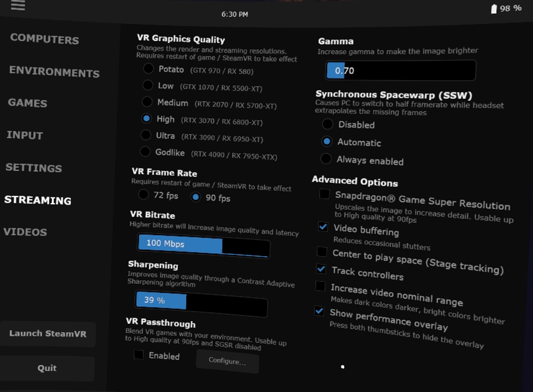Enable Snapdragon Game Super Resolution

[x=325, y=194]
